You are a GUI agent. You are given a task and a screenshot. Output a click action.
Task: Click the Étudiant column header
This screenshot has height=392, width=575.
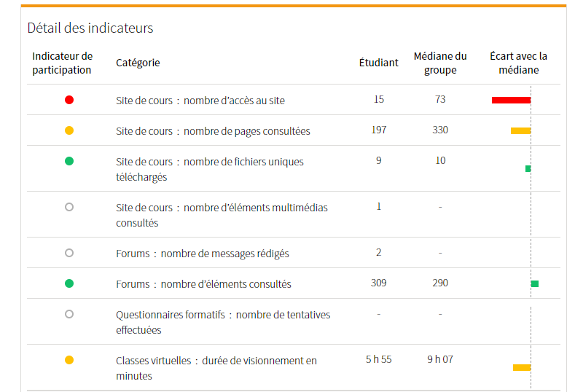point(378,63)
